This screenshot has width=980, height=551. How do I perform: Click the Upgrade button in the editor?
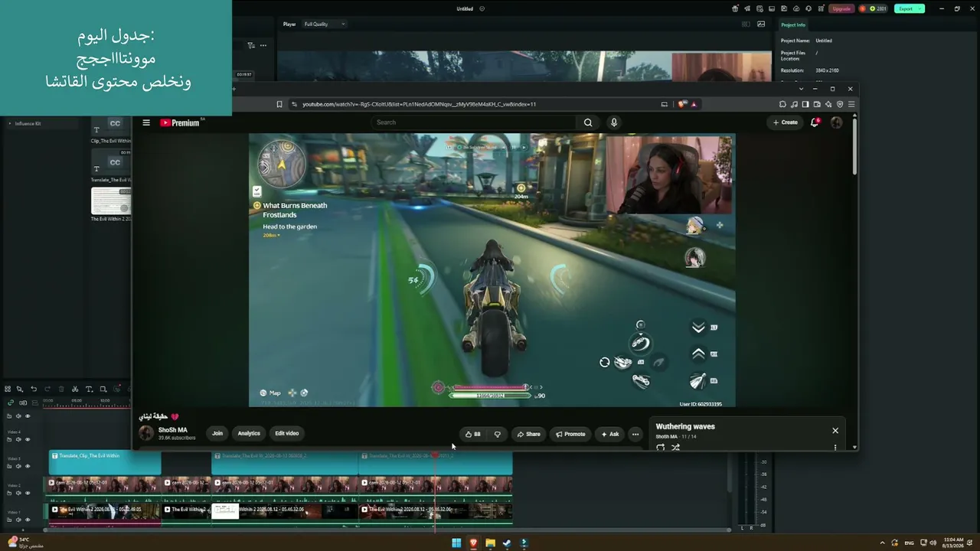841,8
